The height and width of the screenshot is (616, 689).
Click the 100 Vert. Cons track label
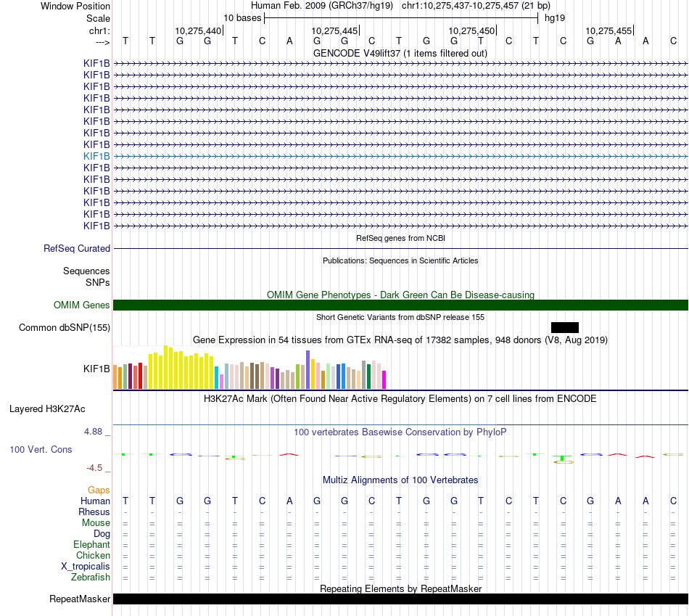tap(41, 449)
